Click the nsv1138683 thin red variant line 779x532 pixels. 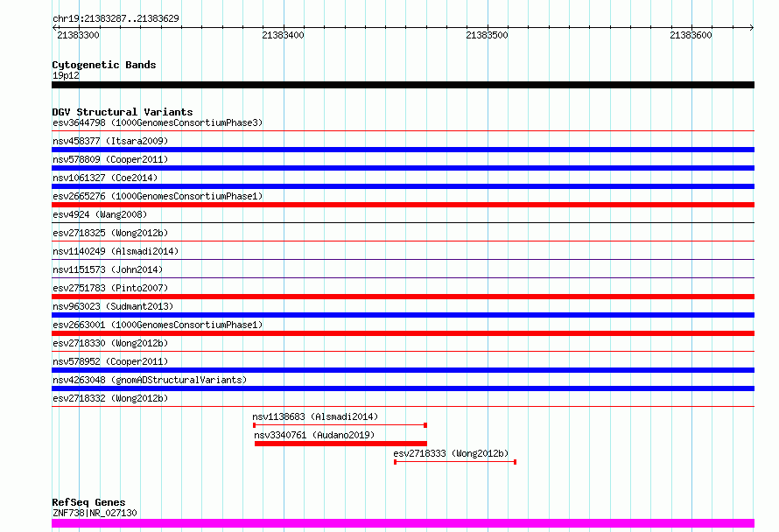tap(340, 425)
